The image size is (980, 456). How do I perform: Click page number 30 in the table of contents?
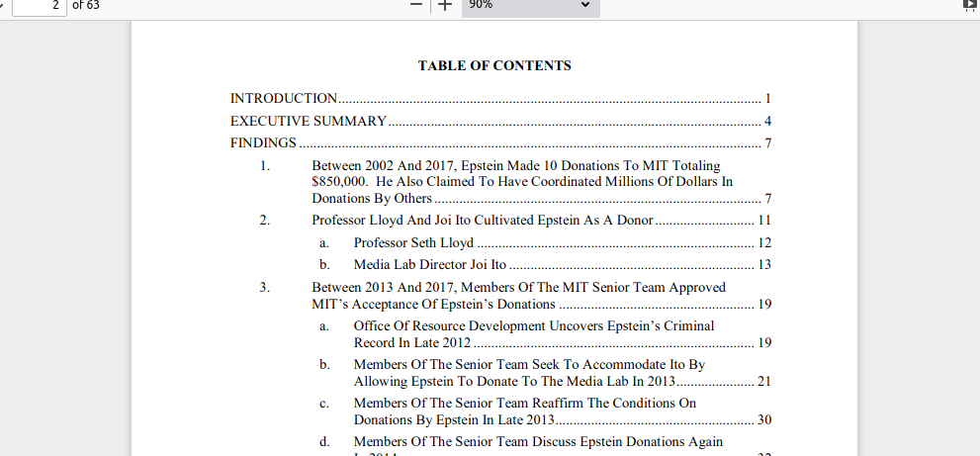(x=764, y=419)
